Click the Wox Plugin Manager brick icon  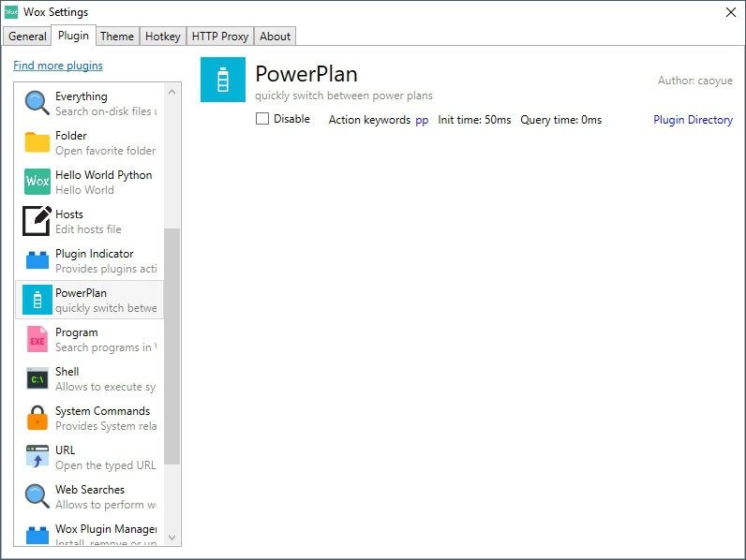point(37,535)
